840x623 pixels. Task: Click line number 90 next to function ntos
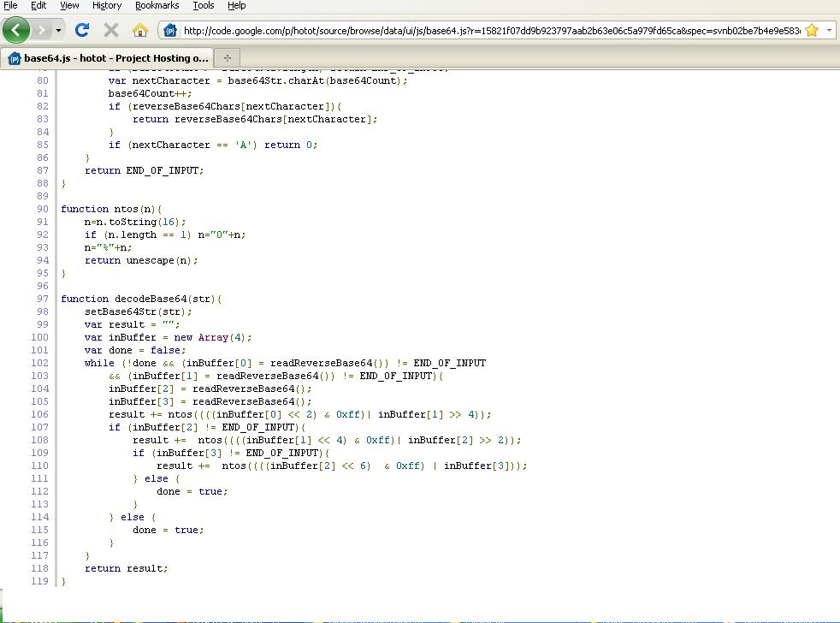pos(40,209)
